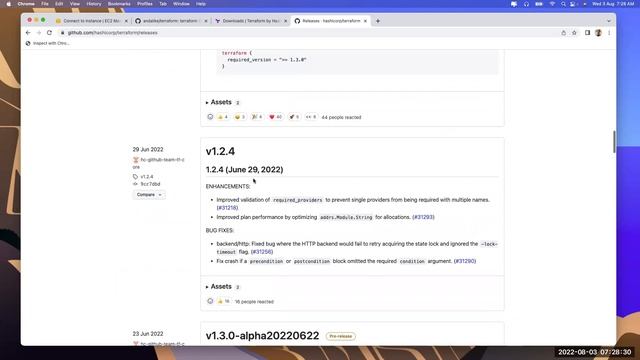Viewport: 640px width, 360px height.
Task: Open the Bookmarks menu
Action: (119, 4)
